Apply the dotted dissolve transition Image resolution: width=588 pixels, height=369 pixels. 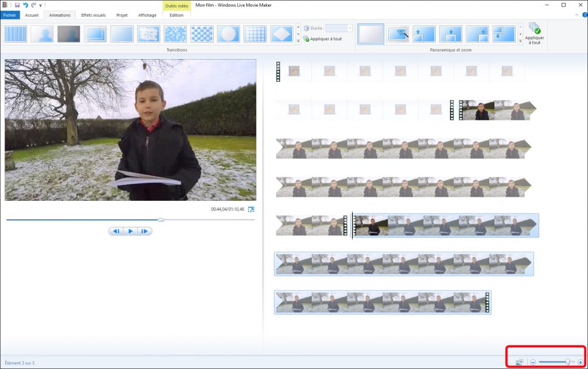(x=122, y=34)
